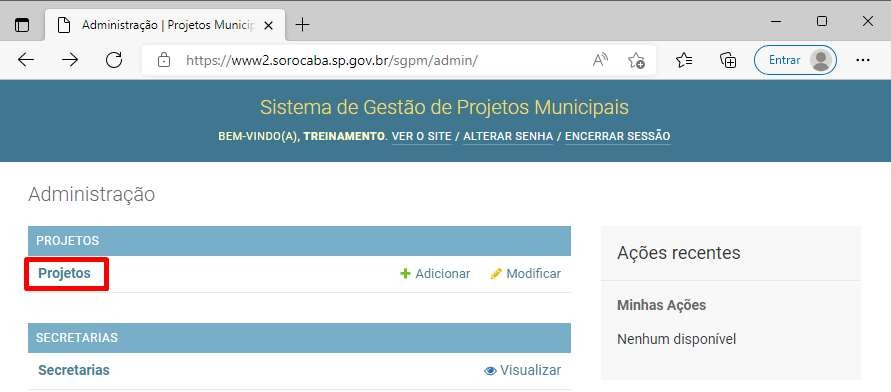Open the favorites list icon
This screenshot has width=891, height=392.
coord(684,60)
